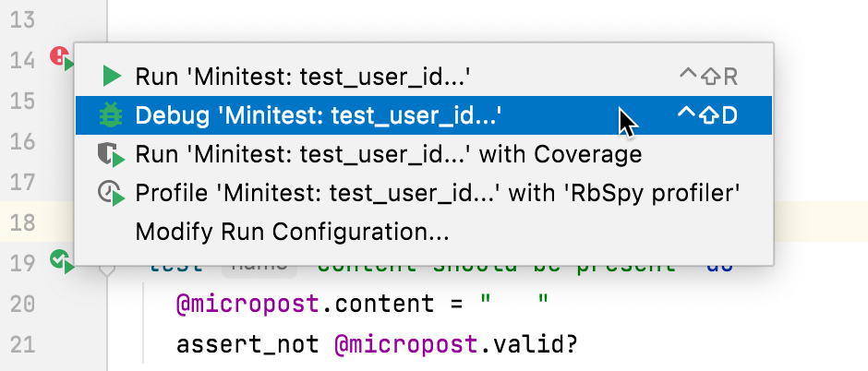
Task: Click the green Run triangle icon in the popup
Action: tap(112, 76)
